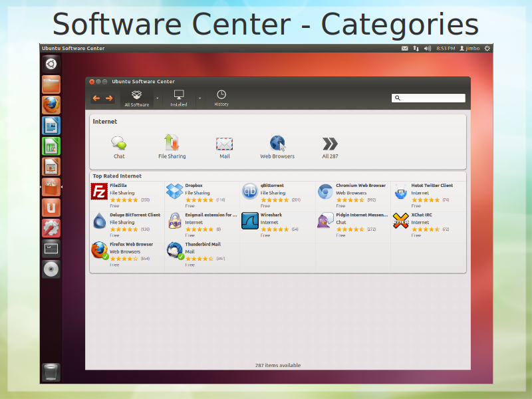
Task: Click the '287 items available' status text
Action: pos(278,365)
